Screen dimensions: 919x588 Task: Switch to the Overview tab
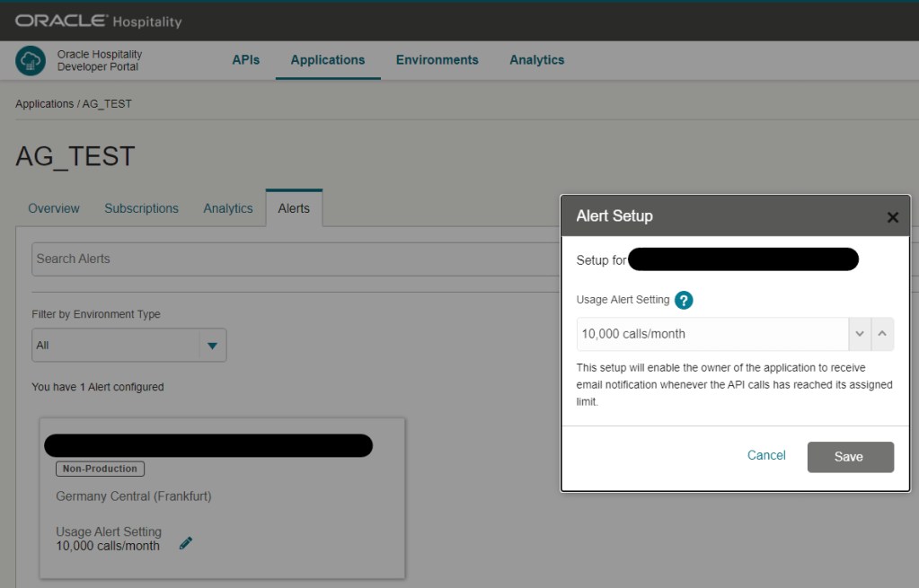coord(54,208)
